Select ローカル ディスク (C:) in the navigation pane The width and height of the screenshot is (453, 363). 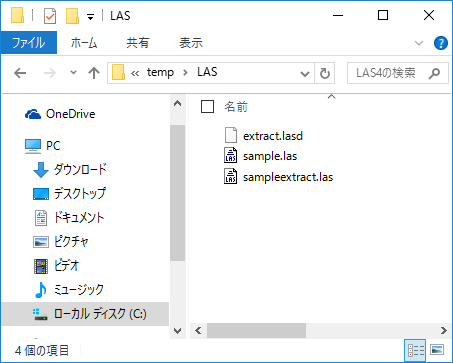click(85, 314)
